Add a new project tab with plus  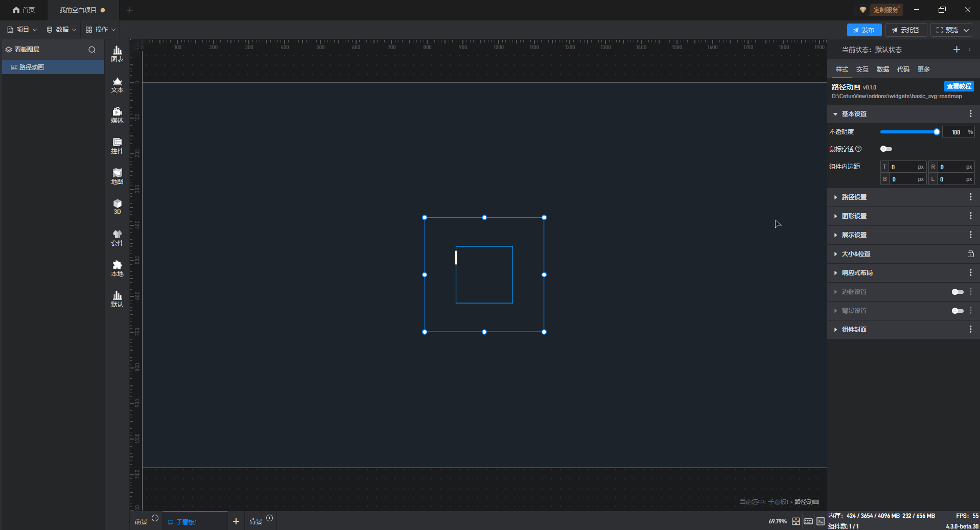(130, 10)
